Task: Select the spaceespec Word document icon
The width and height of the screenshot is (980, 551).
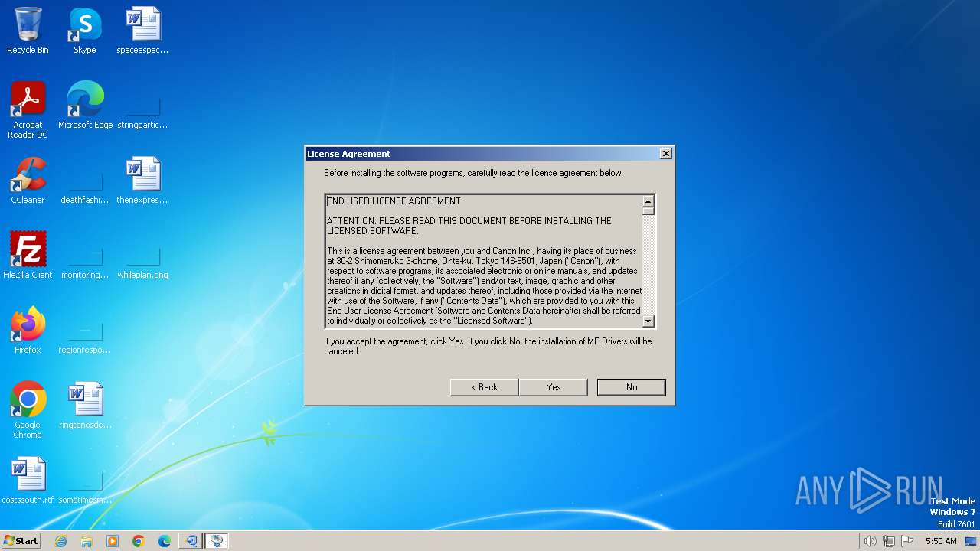Action: (x=142, y=31)
